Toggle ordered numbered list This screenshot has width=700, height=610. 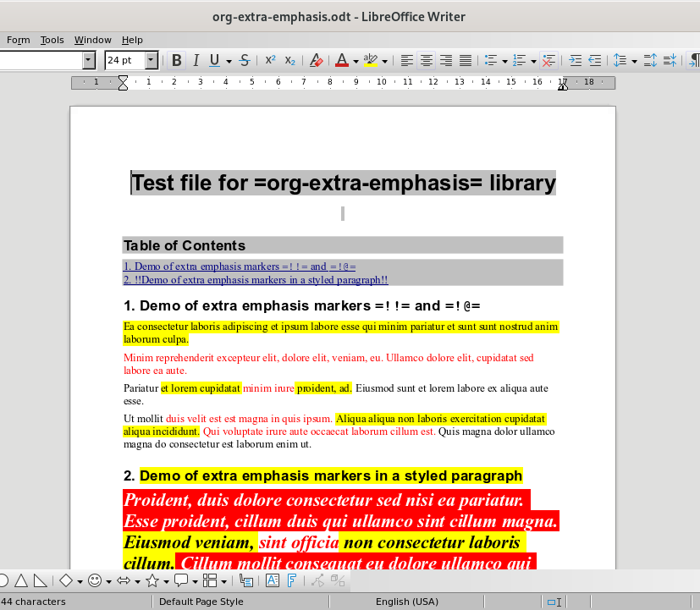520,60
